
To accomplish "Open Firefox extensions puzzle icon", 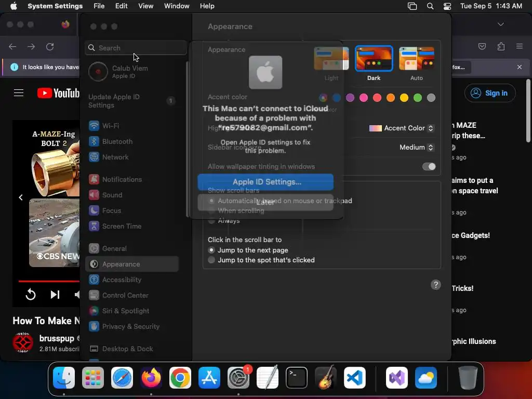I will [501, 46].
